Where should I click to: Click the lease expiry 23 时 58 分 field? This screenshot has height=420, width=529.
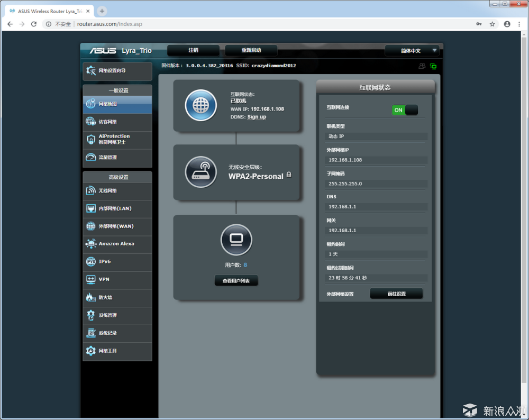point(376,278)
